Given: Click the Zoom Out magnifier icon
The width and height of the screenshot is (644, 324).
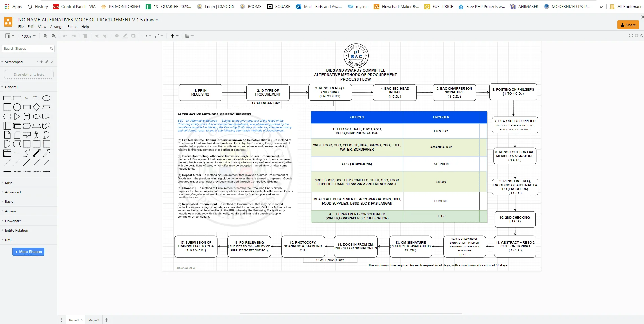Looking at the screenshot, I should 53,36.
